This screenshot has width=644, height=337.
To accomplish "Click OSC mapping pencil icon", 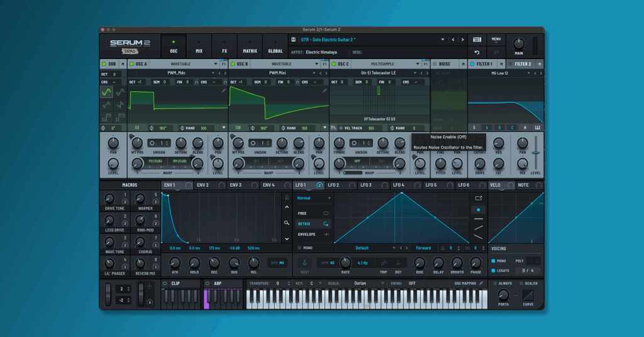I will pyautogui.click(x=481, y=283).
